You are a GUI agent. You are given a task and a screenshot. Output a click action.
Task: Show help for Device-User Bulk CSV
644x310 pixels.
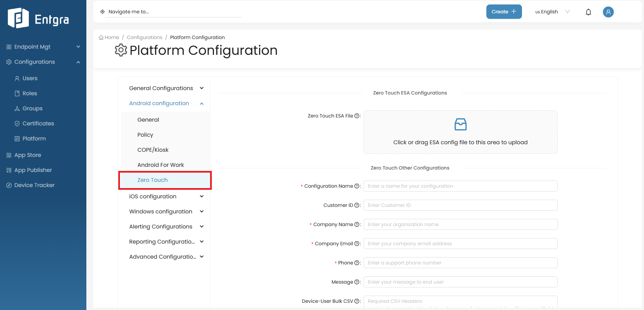point(357,301)
